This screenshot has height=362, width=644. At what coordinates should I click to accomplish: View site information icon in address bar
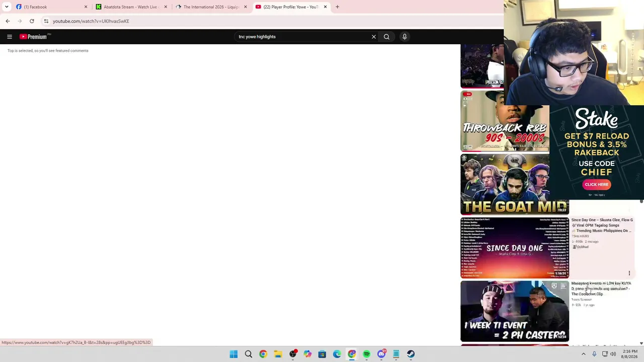point(46,21)
